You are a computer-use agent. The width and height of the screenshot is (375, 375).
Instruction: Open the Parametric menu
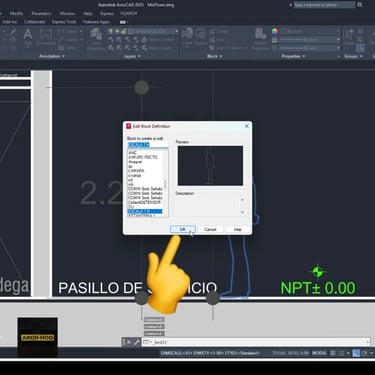click(x=41, y=14)
